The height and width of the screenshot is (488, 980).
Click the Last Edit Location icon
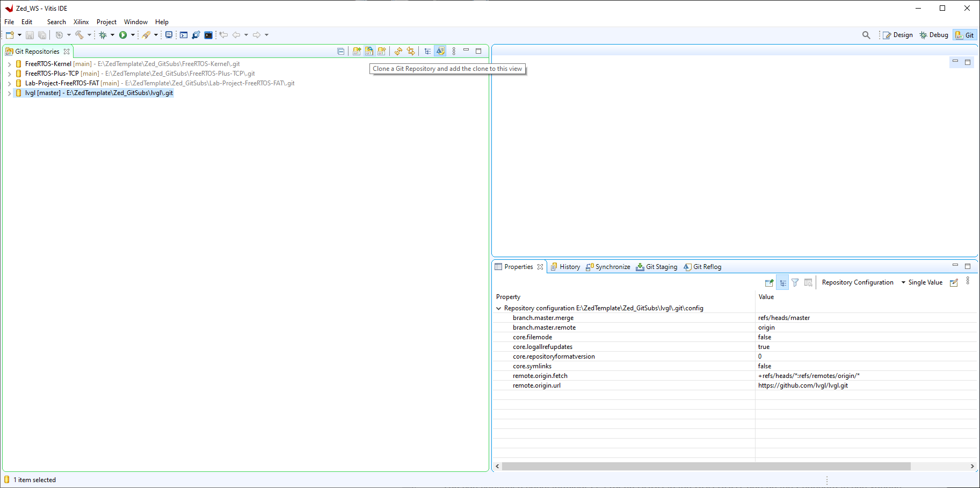pyautogui.click(x=223, y=35)
